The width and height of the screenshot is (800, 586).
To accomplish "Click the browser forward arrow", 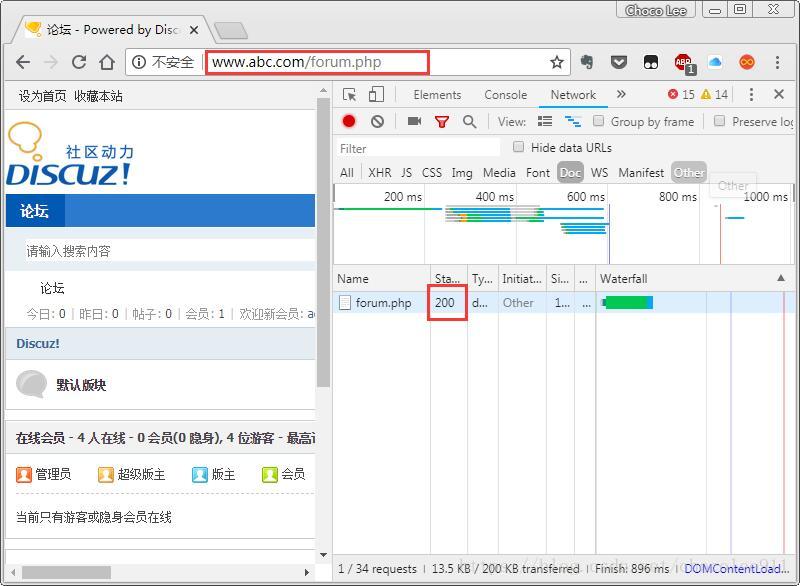I will click(51, 62).
